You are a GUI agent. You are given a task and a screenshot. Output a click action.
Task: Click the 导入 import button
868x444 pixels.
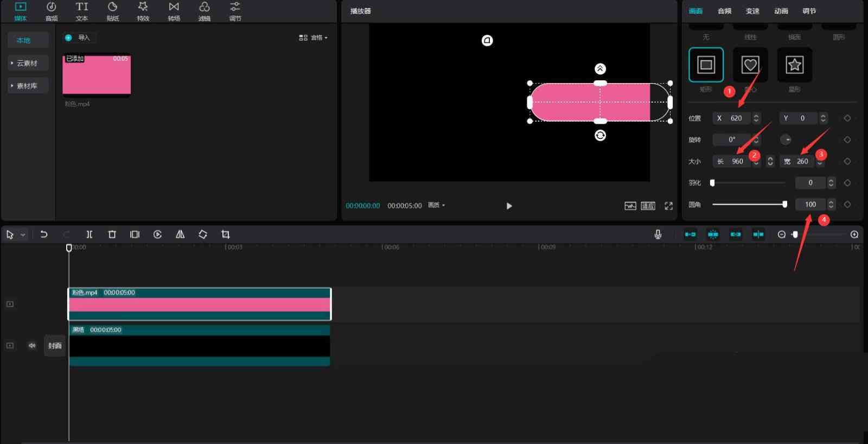79,37
